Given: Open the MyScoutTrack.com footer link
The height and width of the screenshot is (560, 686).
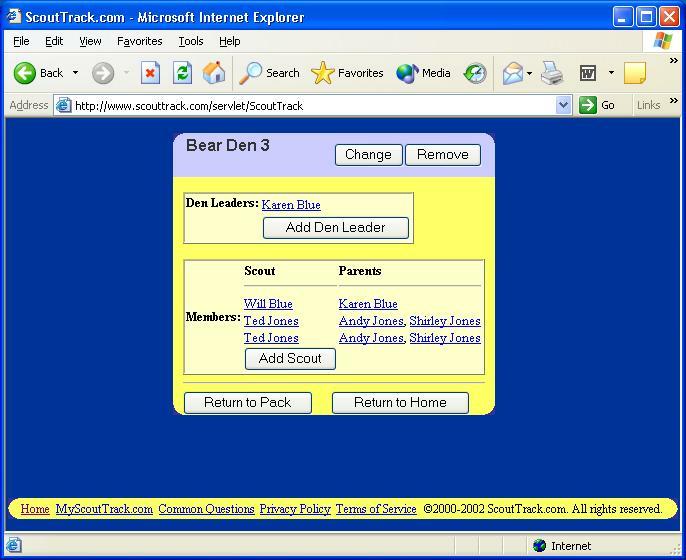Looking at the screenshot, I should (104, 509).
